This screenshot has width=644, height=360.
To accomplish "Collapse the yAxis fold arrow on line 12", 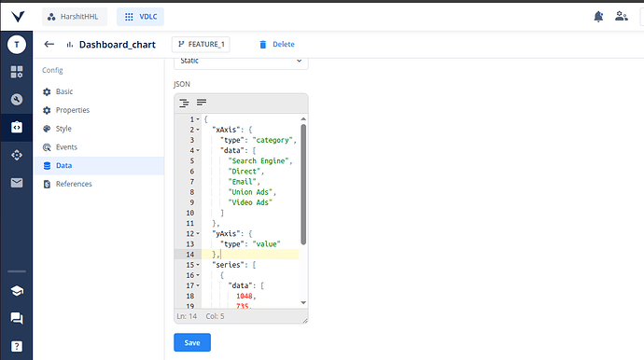I will click(198, 233).
